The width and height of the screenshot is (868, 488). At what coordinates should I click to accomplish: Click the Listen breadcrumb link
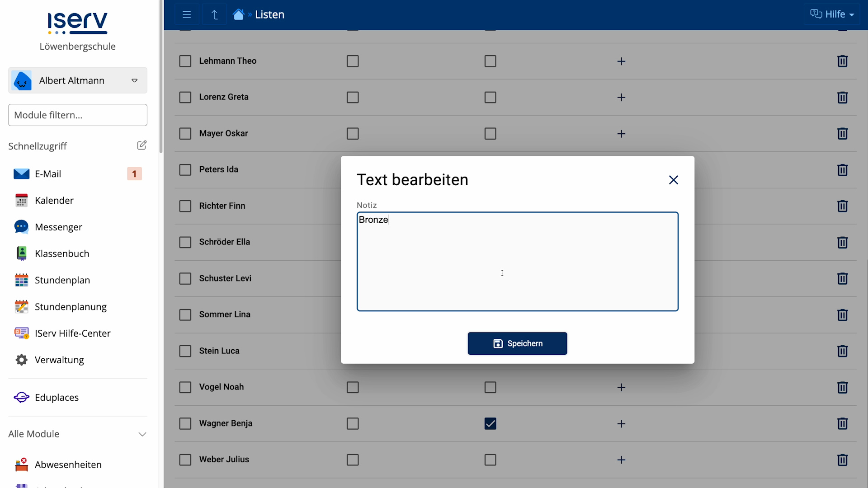coord(269,14)
